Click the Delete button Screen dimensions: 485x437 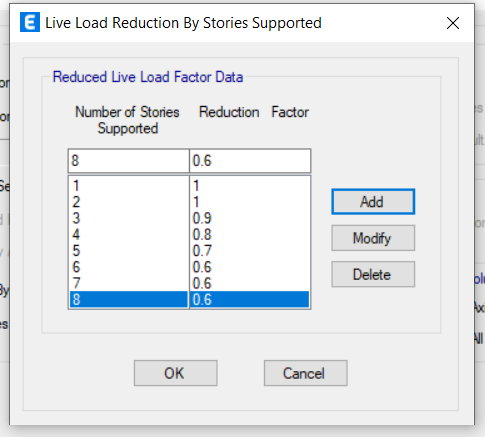click(x=373, y=274)
